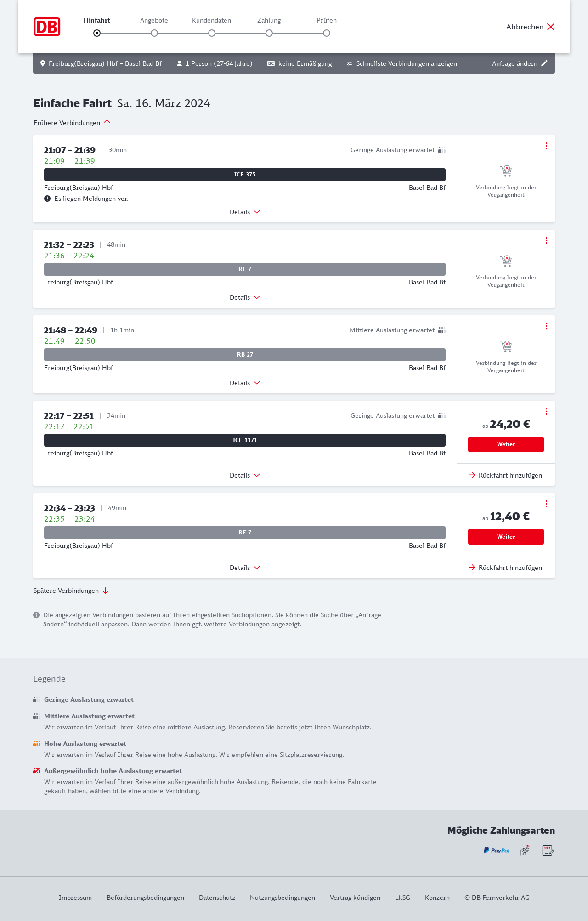Expand Details for the ICE 375 connection

coord(245,212)
